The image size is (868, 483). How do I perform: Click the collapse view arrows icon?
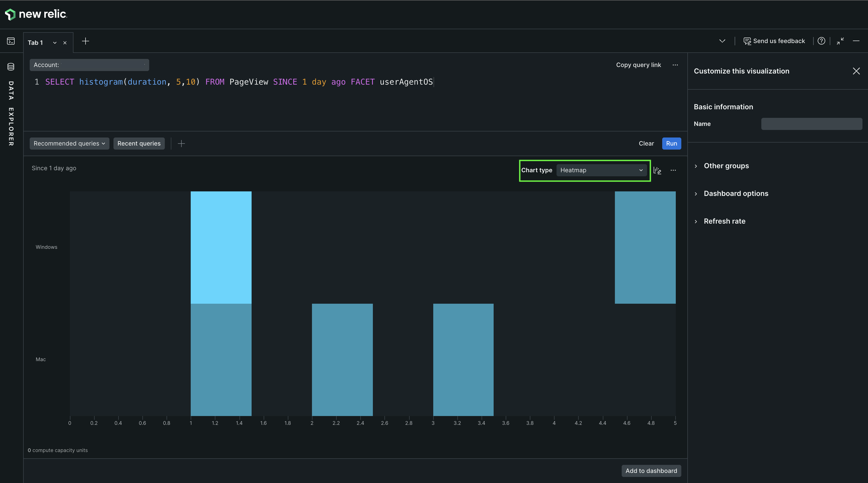840,41
